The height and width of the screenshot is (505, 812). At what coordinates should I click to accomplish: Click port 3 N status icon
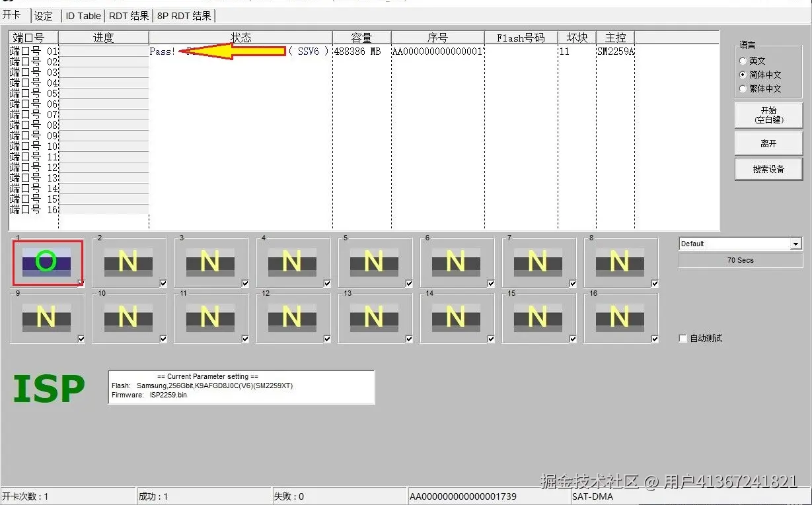[209, 261]
